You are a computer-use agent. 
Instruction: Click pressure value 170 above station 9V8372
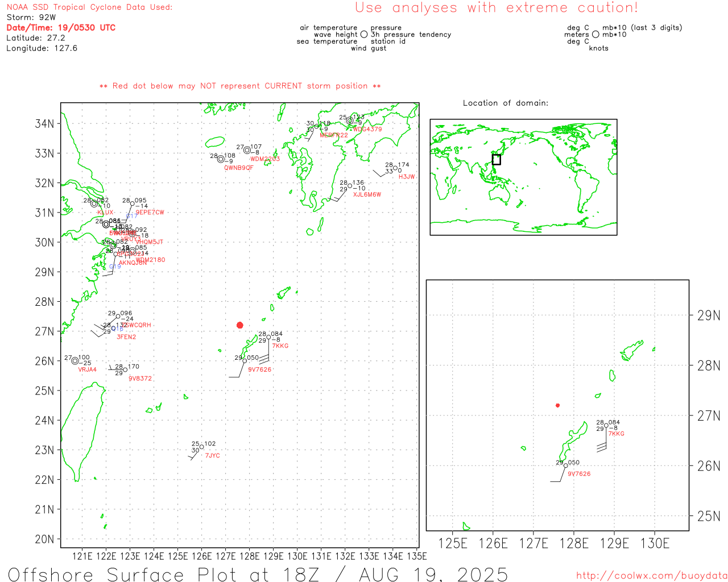click(134, 367)
